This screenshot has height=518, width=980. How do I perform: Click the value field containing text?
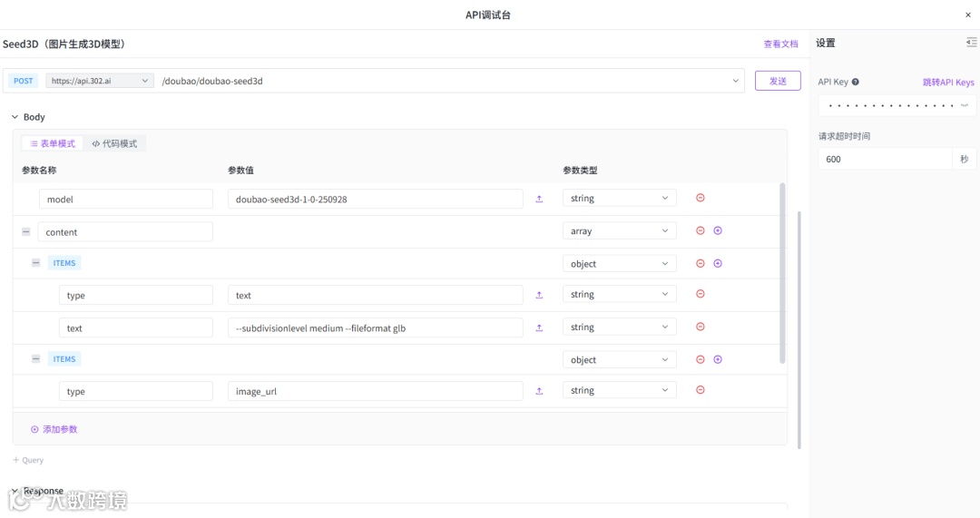pyautogui.click(x=375, y=295)
